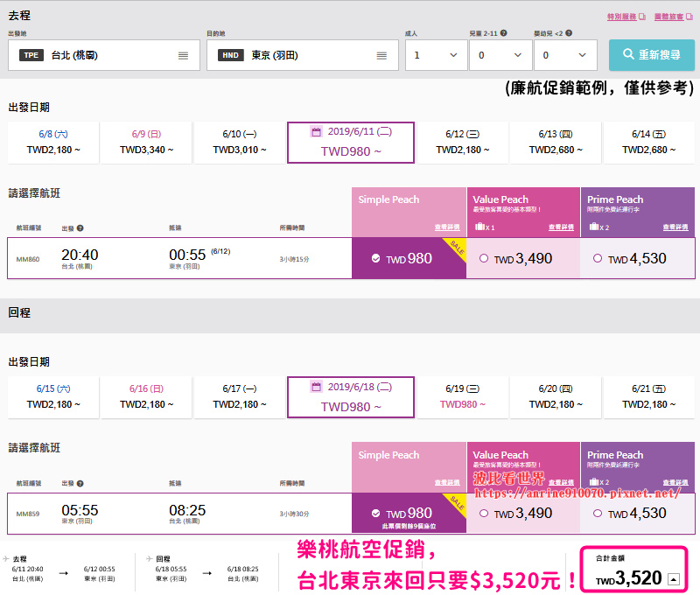Choose the 6/14 (五) departure date tab
700x595 pixels.
click(649, 143)
